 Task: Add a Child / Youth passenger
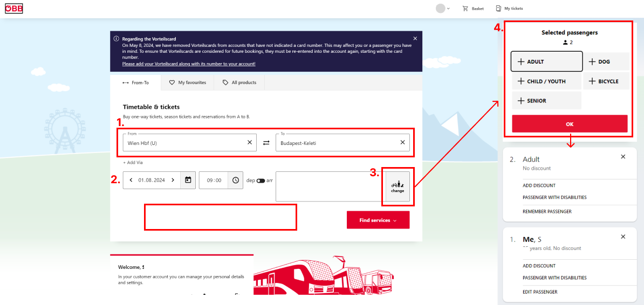547,81
